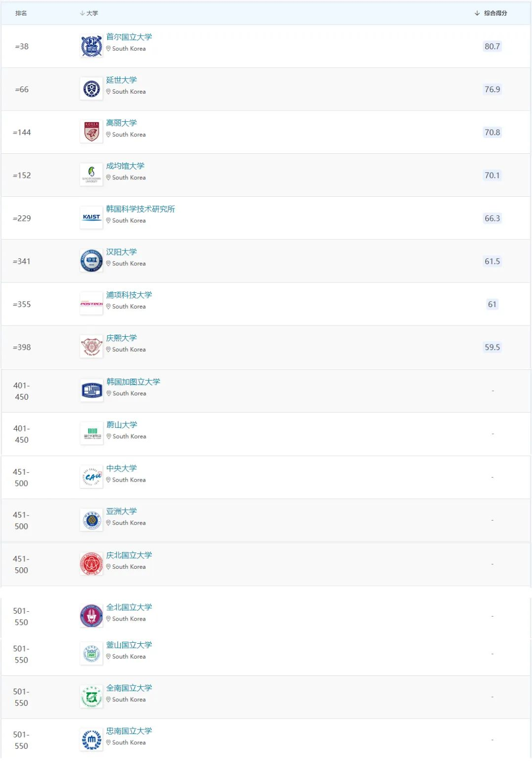Image resolution: width=532 pixels, height=766 pixels.
Task: Click the 排名 column header
Action: pyautogui.click(x=21, y=13)
